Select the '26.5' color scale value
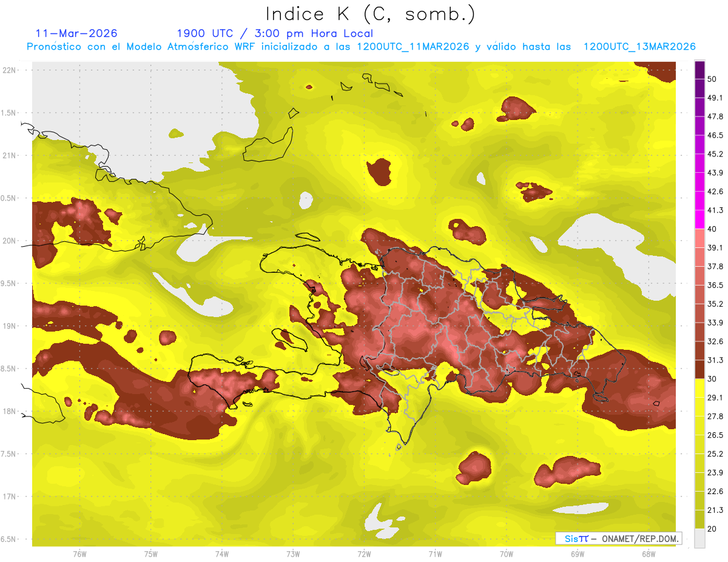 point(715,435)
